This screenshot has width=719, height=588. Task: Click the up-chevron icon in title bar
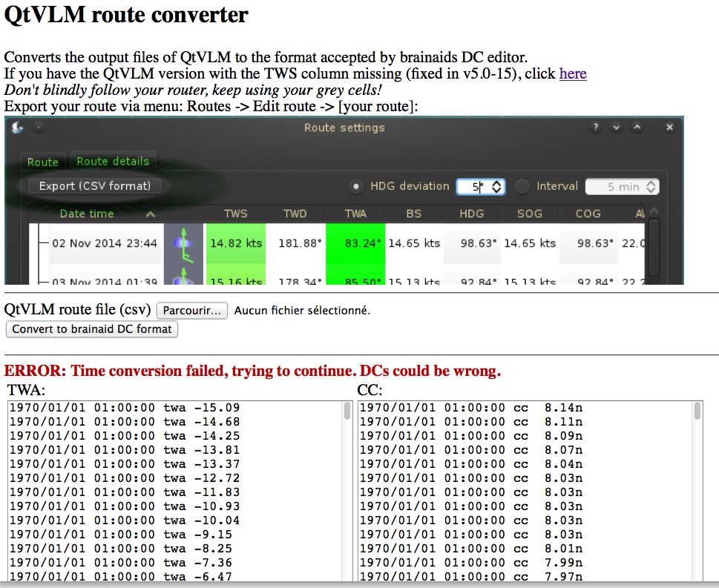click(637, 128)
